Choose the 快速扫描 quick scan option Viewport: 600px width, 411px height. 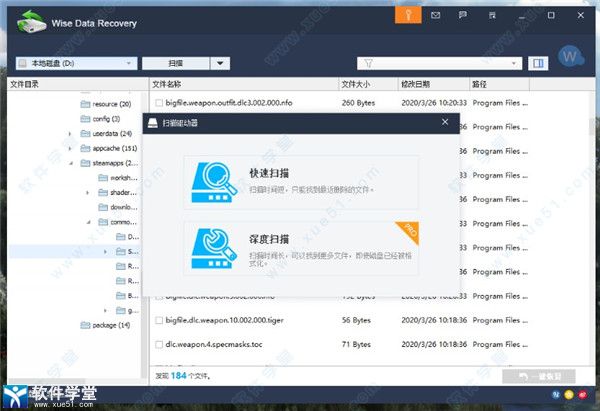tap(301, 182)
